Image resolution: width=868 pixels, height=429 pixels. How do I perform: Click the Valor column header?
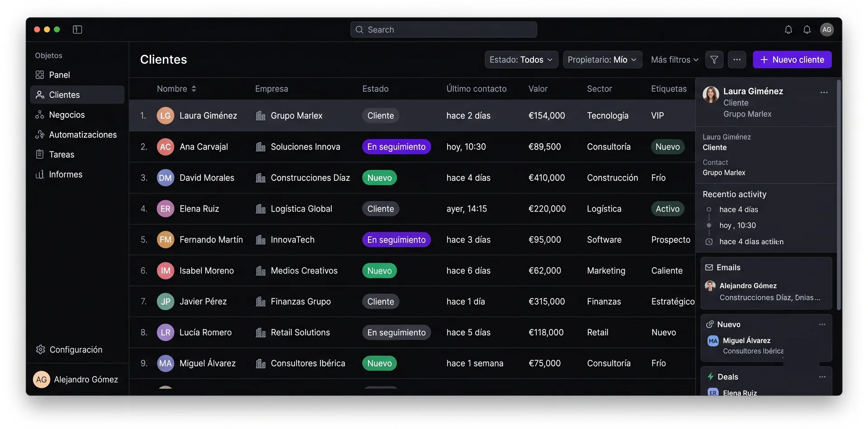tap(538, 89)
